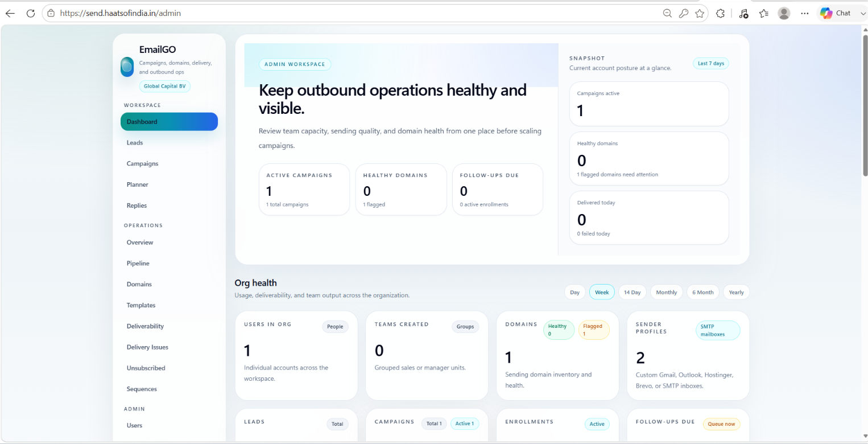This screenshot has height=444, width=868.
Task: Go to Leads in the sidebar
Action: click(169, 143)
